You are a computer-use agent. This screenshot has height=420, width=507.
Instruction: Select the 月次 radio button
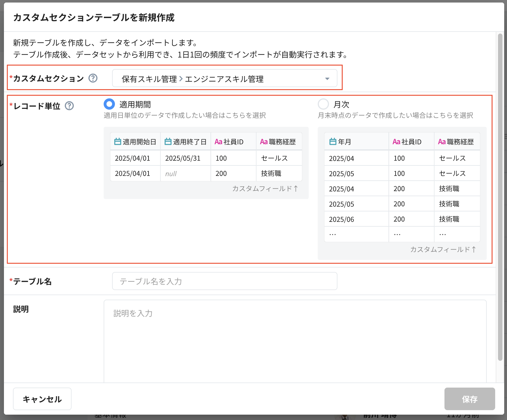tap(323, 104)
